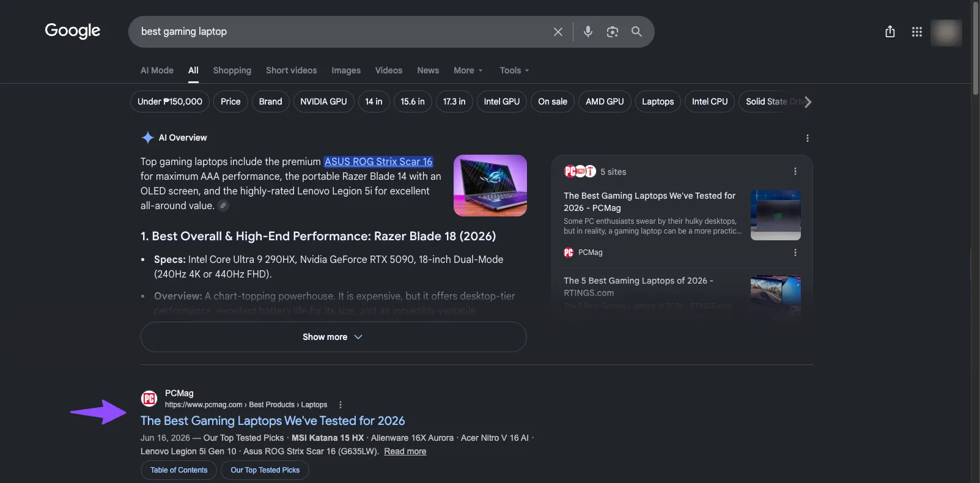Switch to the Shopping tab
Image resolution: width=980 pixels, height=483 pixels.
click(x=232, y=70)
